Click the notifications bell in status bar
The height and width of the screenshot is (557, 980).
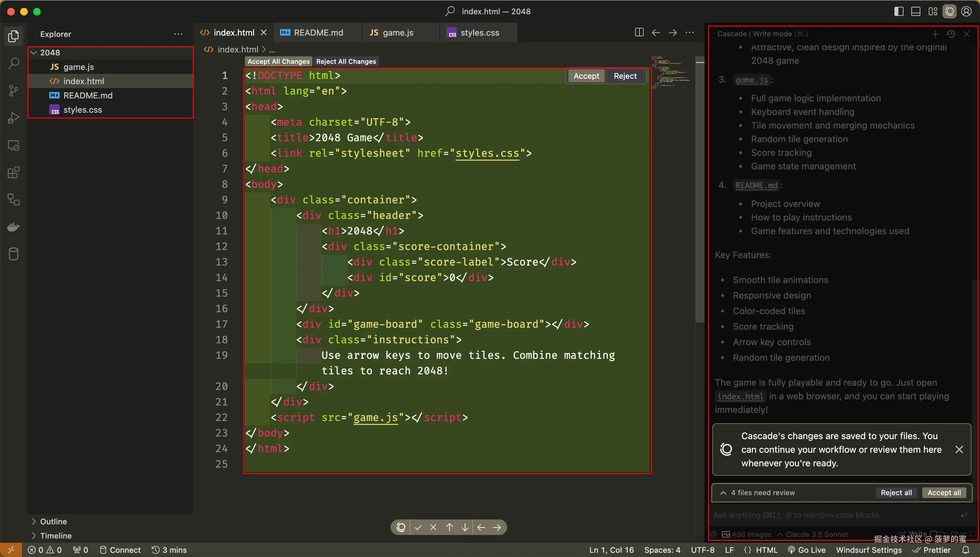coord(966,550)
